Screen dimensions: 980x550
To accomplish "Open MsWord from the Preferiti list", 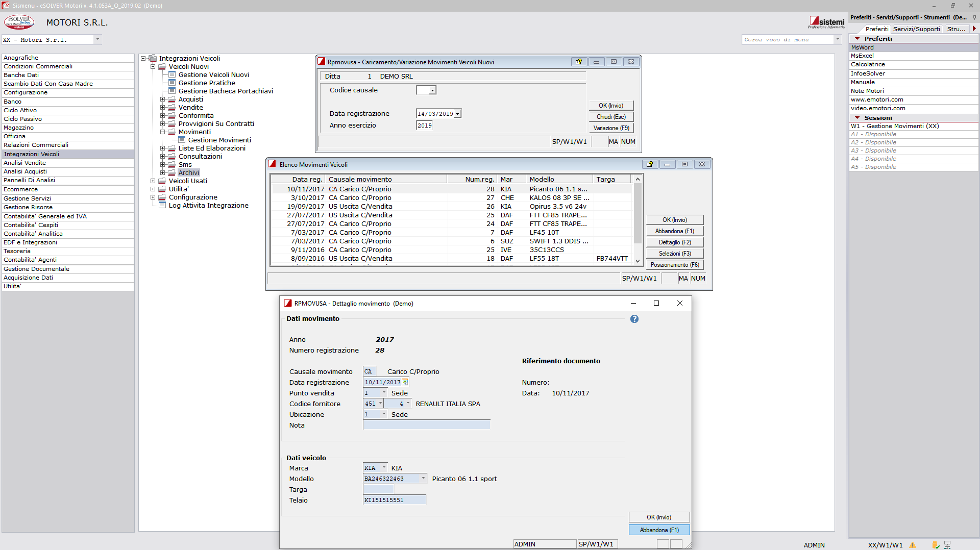I will coord(914,47).
